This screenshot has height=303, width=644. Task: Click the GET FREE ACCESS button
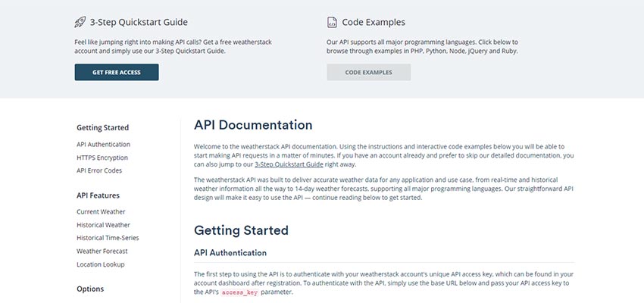coord(117,72)
